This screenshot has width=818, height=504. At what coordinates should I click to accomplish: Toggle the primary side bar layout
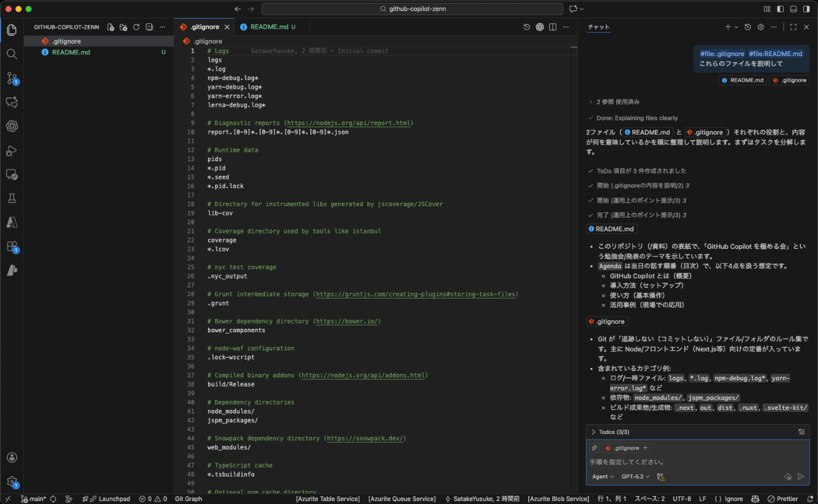point(780,9)
